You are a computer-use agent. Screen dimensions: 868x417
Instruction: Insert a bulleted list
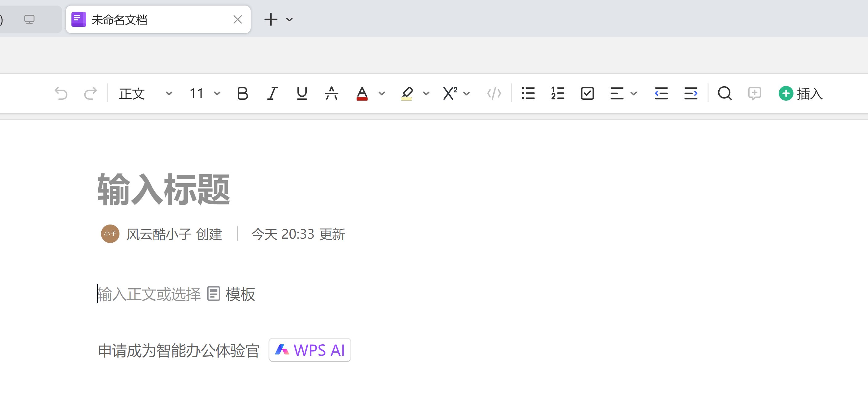pyautogui.click(x=528, y=93)
